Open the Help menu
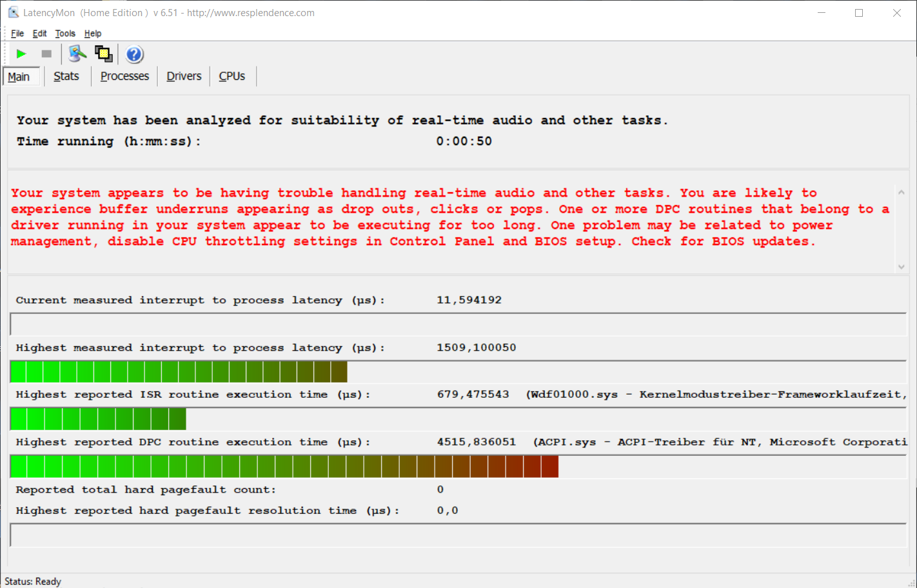917x588 pixels. (93, 34)
